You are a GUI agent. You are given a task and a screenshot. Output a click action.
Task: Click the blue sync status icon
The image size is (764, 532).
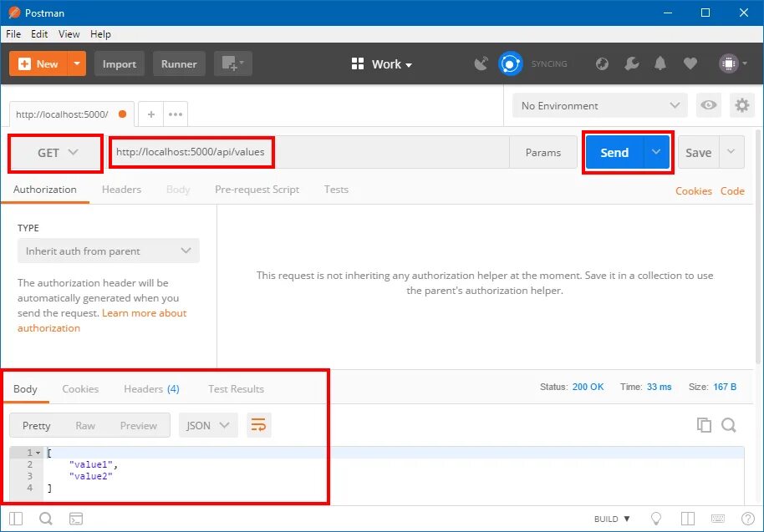tap(510, 63)
